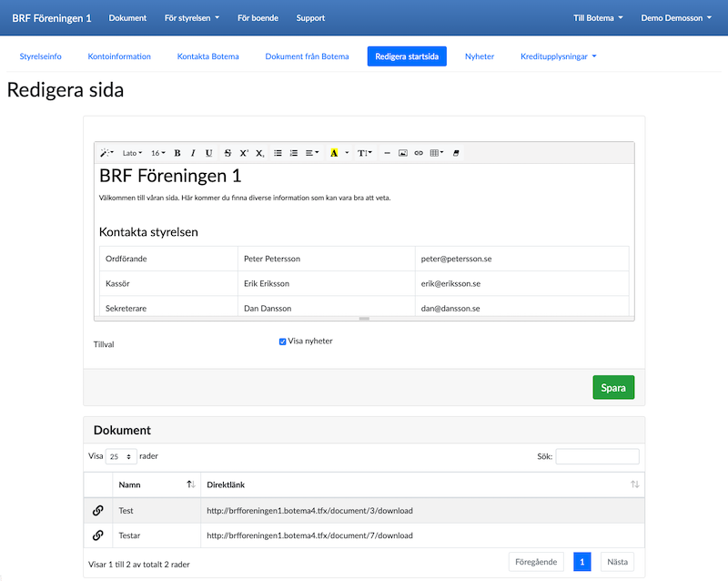Click the link icon beside Testar
The image size is (728, 581).
[98, 535]
